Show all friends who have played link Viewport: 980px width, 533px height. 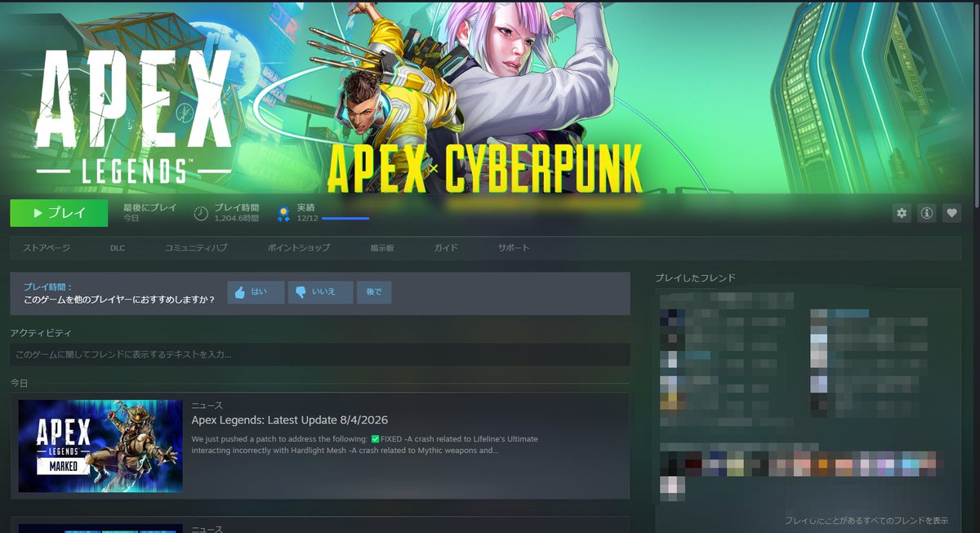click(x=866, y=520)
